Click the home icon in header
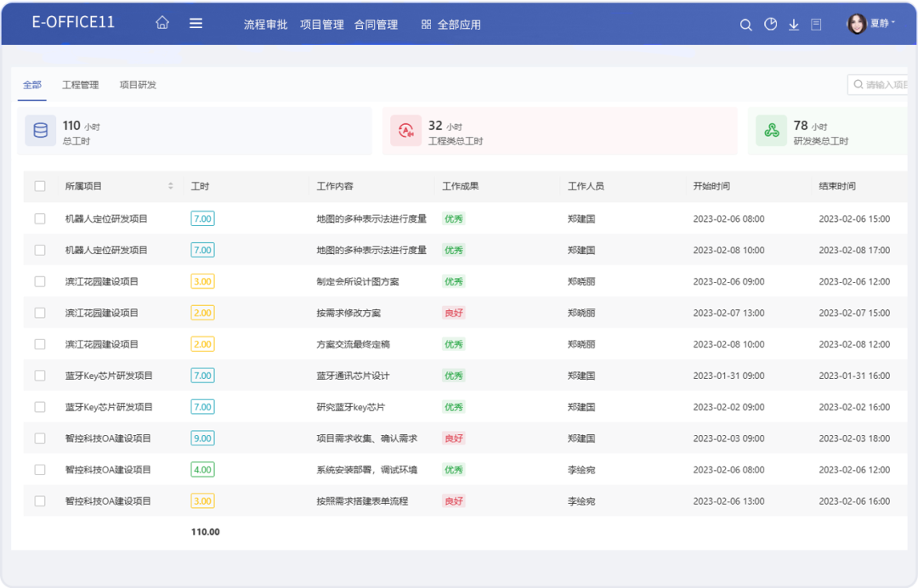 162,24
